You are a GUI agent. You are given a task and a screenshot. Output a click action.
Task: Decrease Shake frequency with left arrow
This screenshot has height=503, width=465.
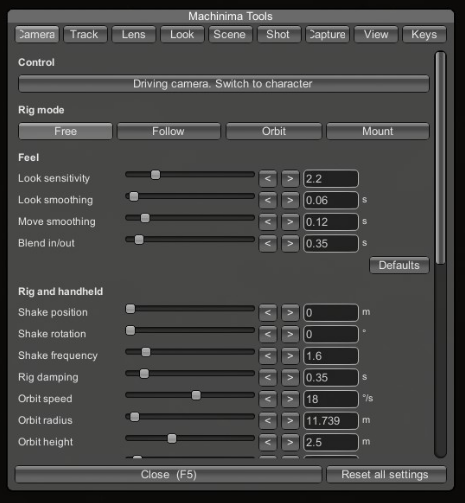[268, 356]
